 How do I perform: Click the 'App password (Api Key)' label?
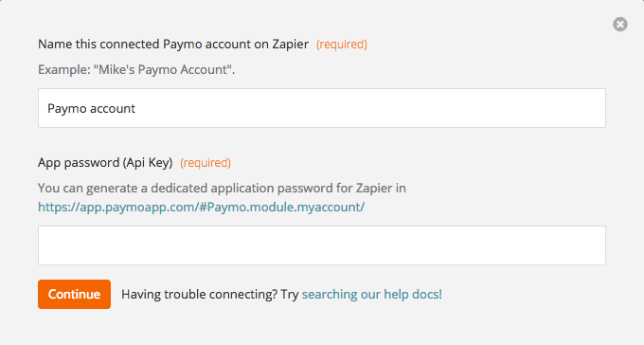click(105, 162)
